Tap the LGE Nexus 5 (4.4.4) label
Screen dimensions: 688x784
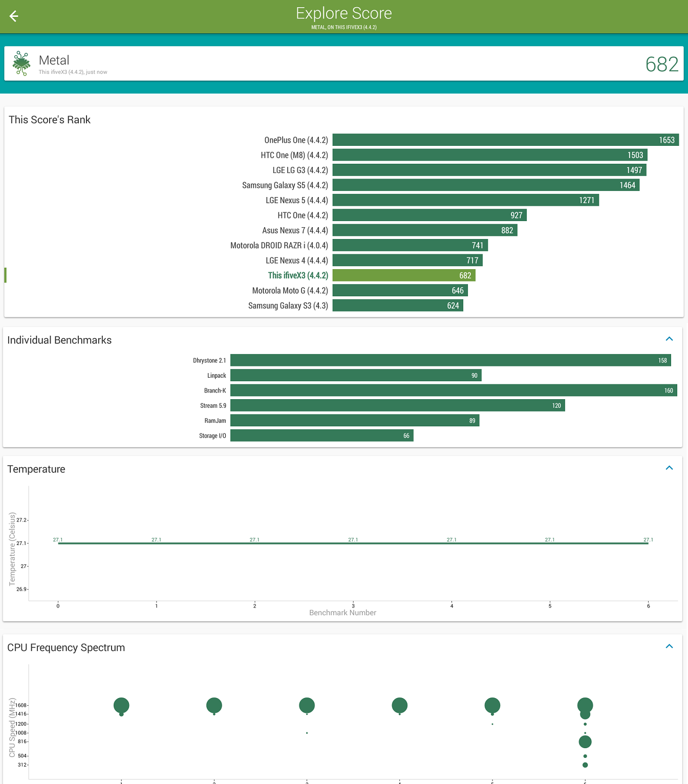pyautogui.click(x=297, y=200)
